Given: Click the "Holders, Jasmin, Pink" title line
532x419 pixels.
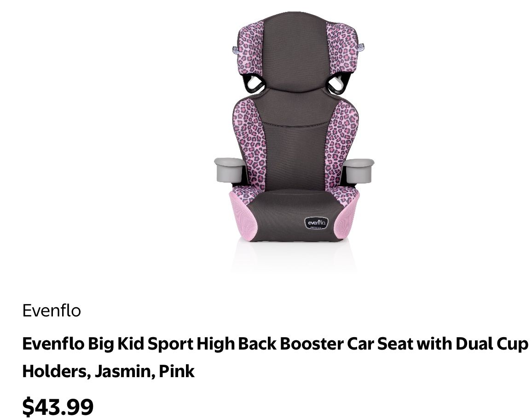Looking at the screenshot, I should click(108, 371).
